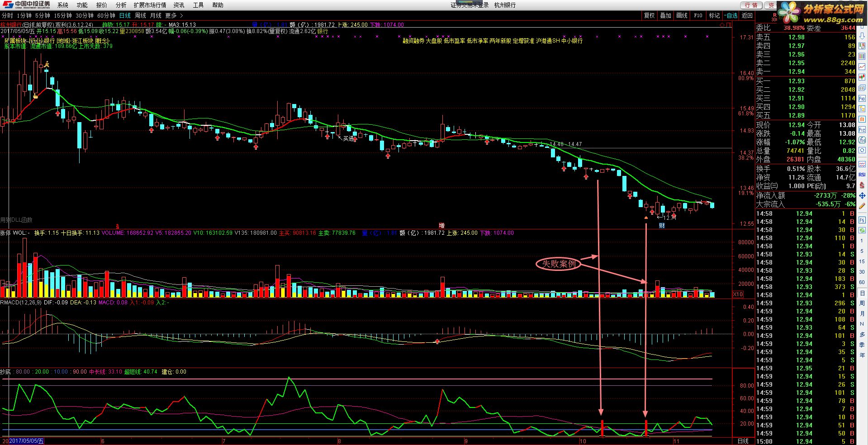Click the wavy indicator lines icon
Screen dimensions: 868x445
pyautogui.click(x=862, y=164)
